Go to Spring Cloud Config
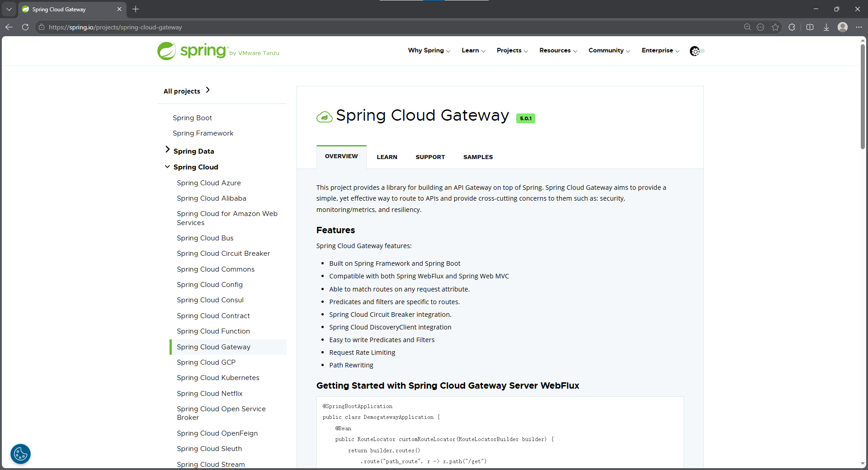 coord(210,285)
